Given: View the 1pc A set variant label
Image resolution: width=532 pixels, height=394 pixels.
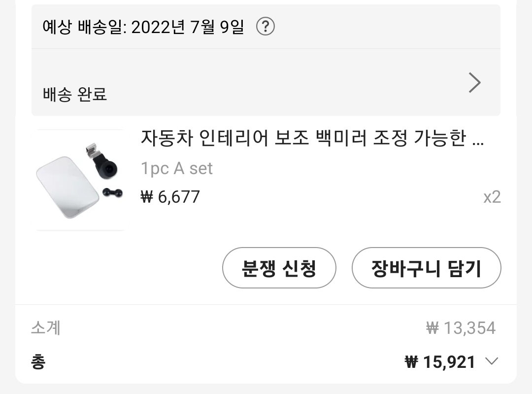Looking at the screenshot, I should [x=176, y=168].
